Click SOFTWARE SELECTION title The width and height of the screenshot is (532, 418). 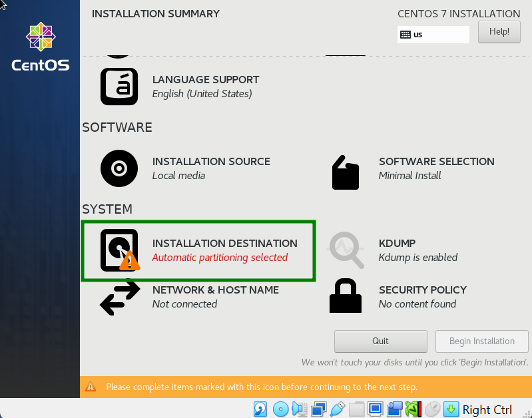point(437,162)
